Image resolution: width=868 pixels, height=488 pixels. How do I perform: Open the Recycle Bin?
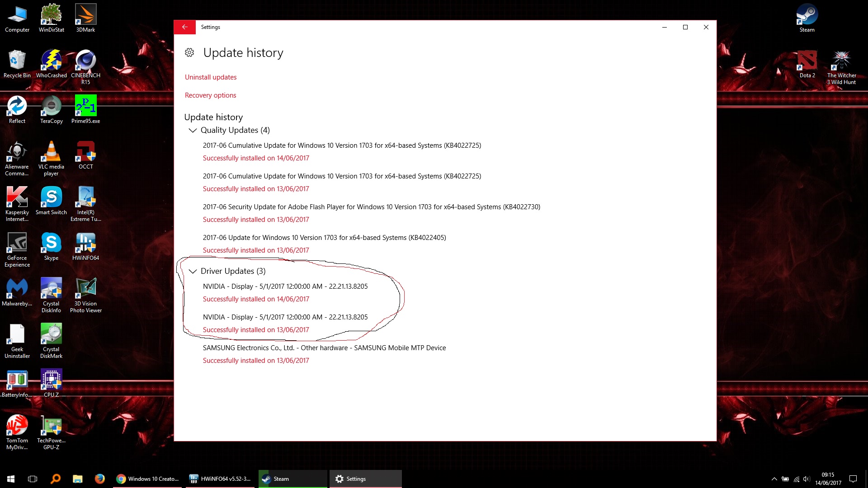17,64
